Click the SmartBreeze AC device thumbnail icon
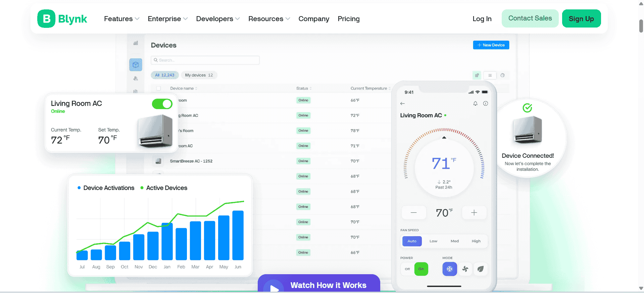Screen dimensions: 644x293 point(158,161)
